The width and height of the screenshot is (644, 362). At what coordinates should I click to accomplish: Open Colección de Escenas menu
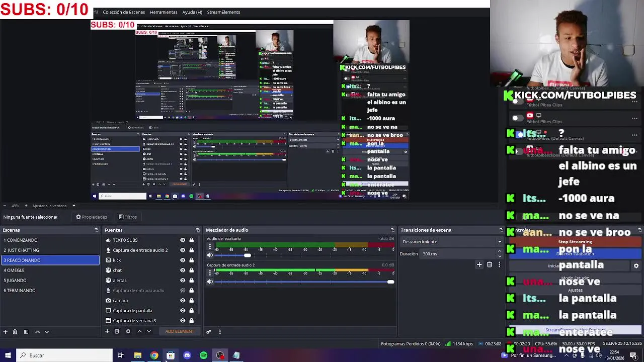[124, 12]
